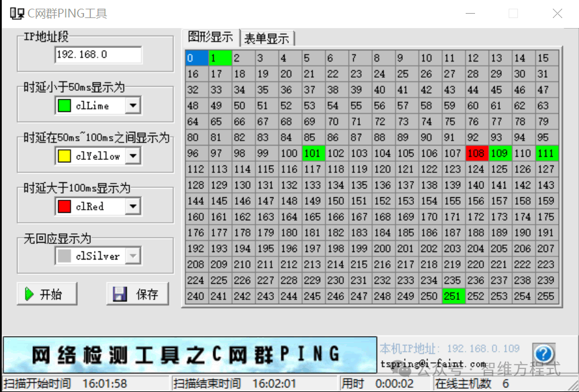Viewport: 579px width, 392px height.
Task: Switch to the 表单显示 tab
Action: point(267,38)
